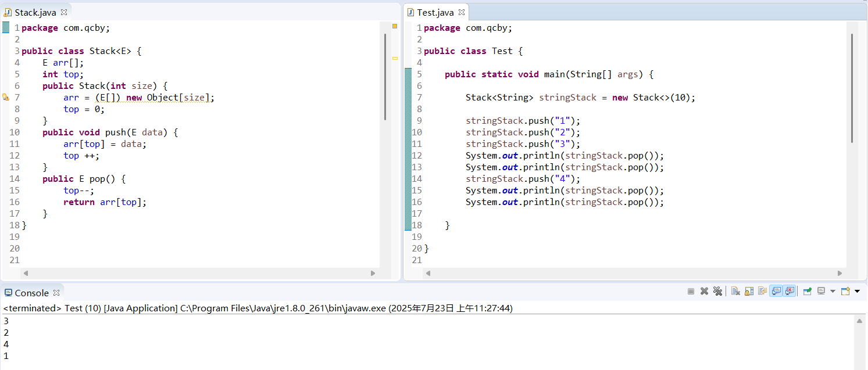The image size is (868, 370).
Task: Click console output line '4'
Action: (6, 344)
